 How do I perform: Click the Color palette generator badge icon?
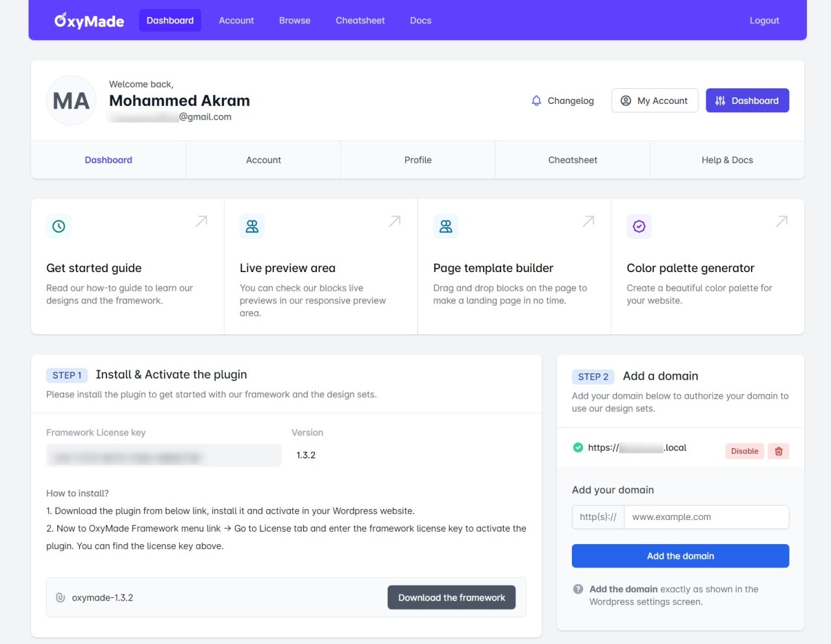click(639, 227)
